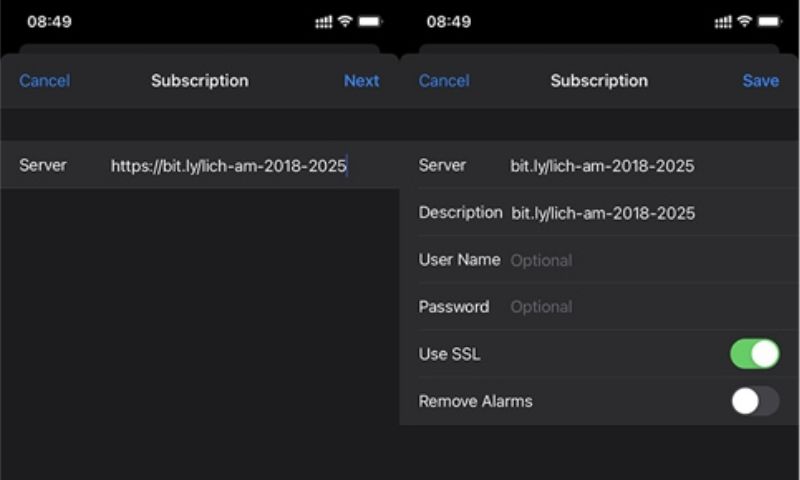Enable the Remove Alarms switch
Screen dimensions: 800x480
point(754,401)
